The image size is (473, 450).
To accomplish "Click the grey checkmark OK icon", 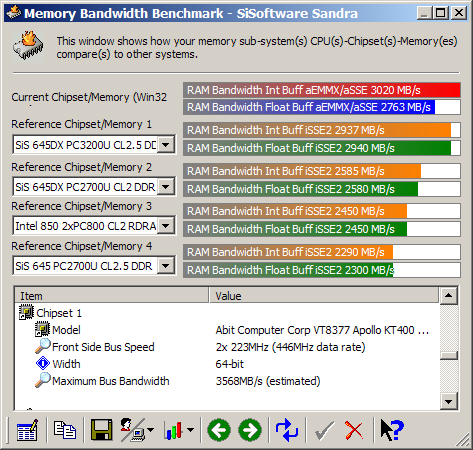I will (x=324, y=431).
